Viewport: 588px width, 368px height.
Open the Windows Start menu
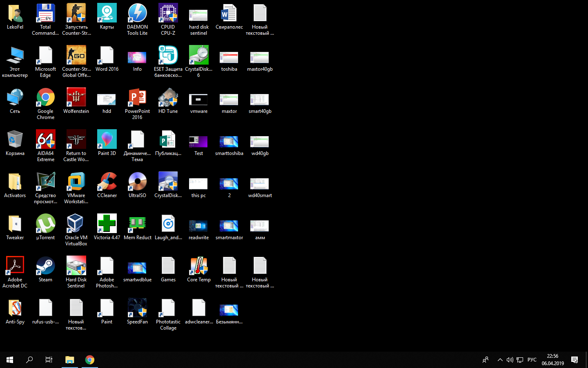[10, 360]
